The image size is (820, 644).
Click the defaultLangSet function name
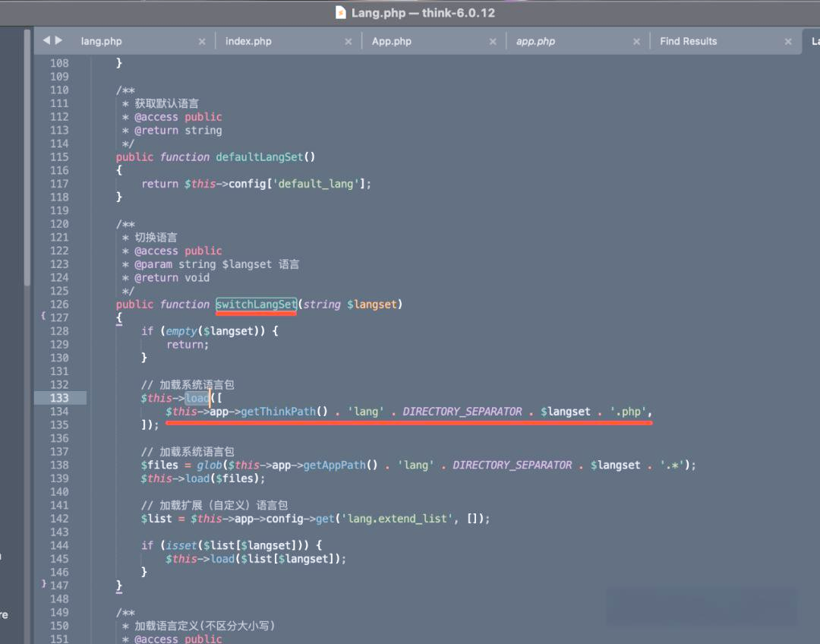(x=260, y=157)
